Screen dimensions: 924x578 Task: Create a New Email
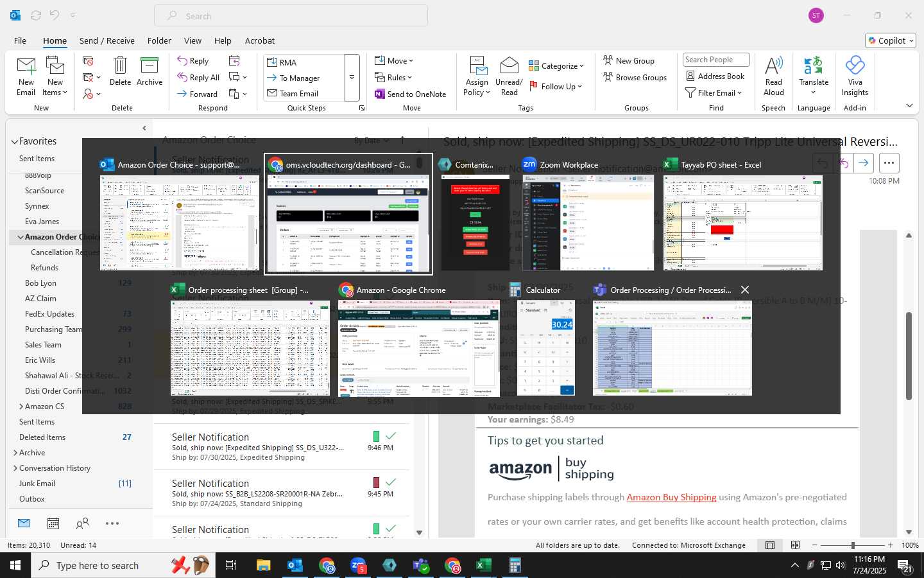26,76
